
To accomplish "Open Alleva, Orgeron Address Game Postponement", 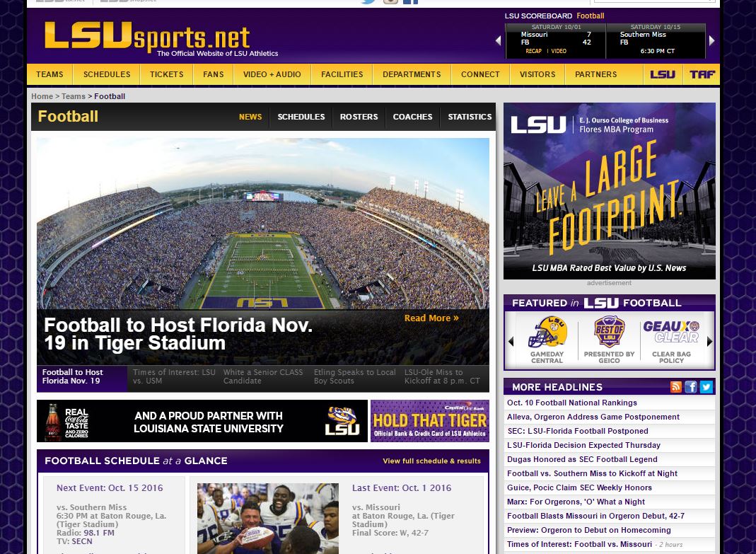I will point(593,417).
